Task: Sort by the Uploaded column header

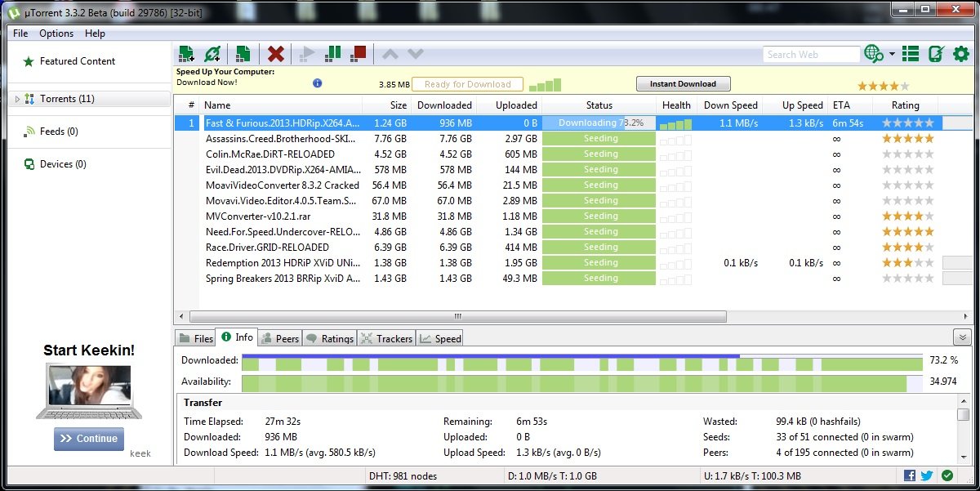Action: click(510, 105)
